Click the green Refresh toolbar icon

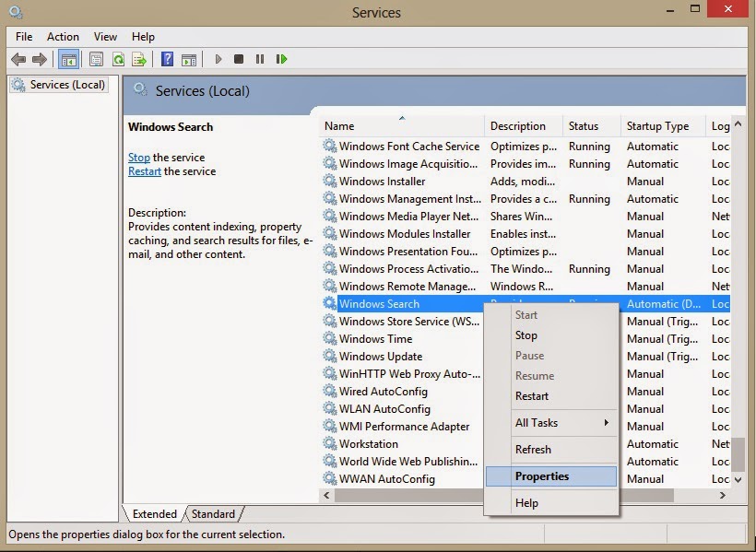(118, 59)
